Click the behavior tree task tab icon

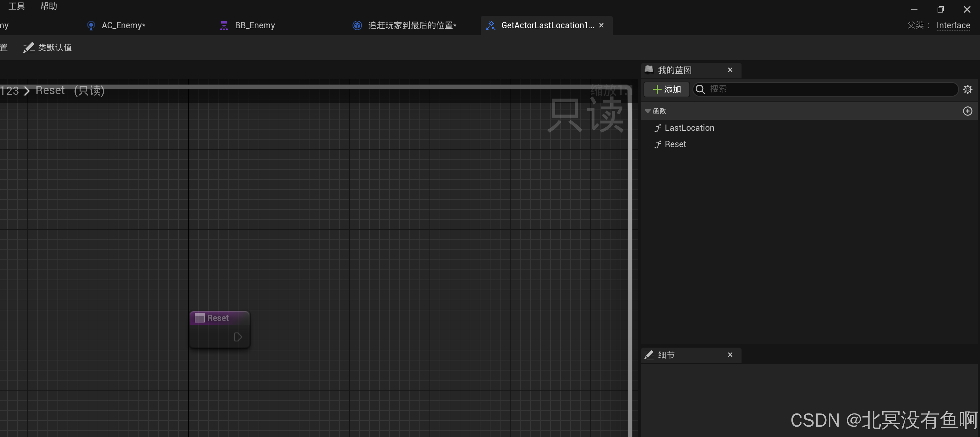(357, 25)
